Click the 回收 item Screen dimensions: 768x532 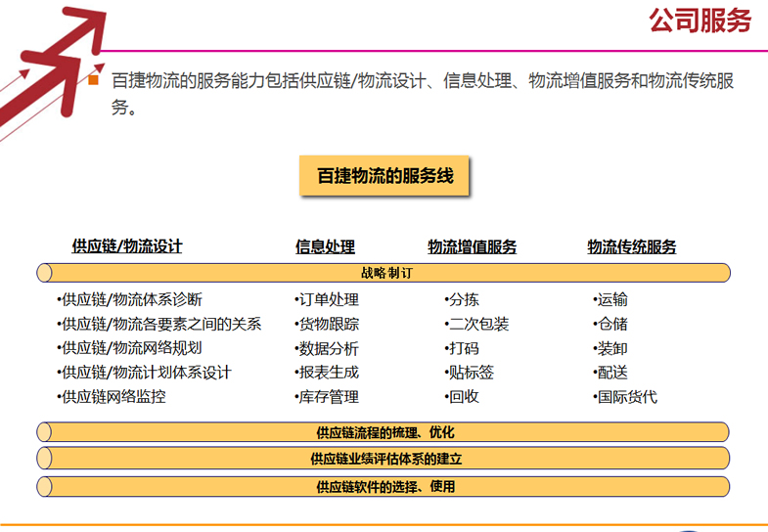(x=462, y=396)
